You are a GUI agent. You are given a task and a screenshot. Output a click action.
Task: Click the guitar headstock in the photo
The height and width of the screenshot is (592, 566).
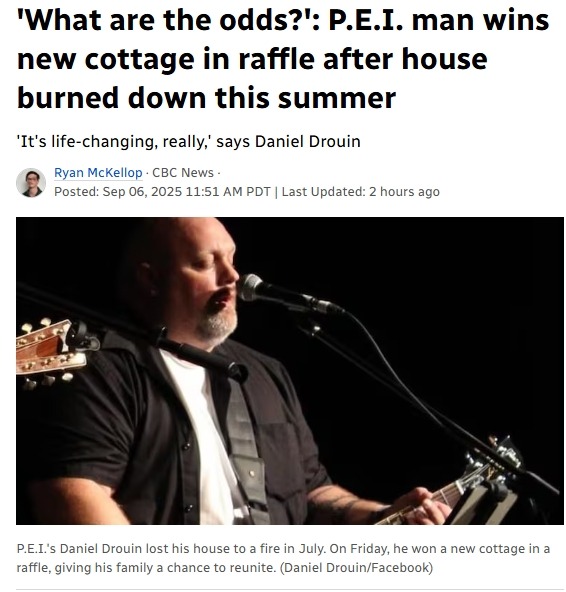point(51,351)
